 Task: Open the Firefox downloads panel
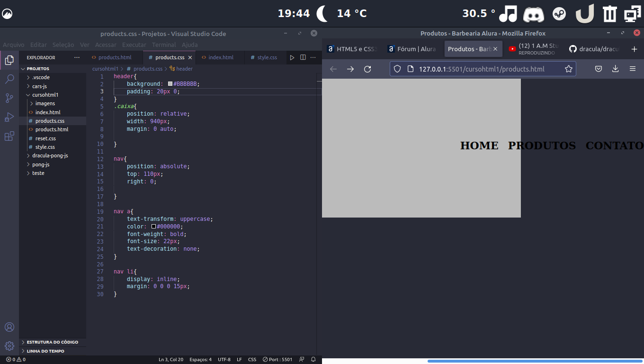click(x=616, y=69)
